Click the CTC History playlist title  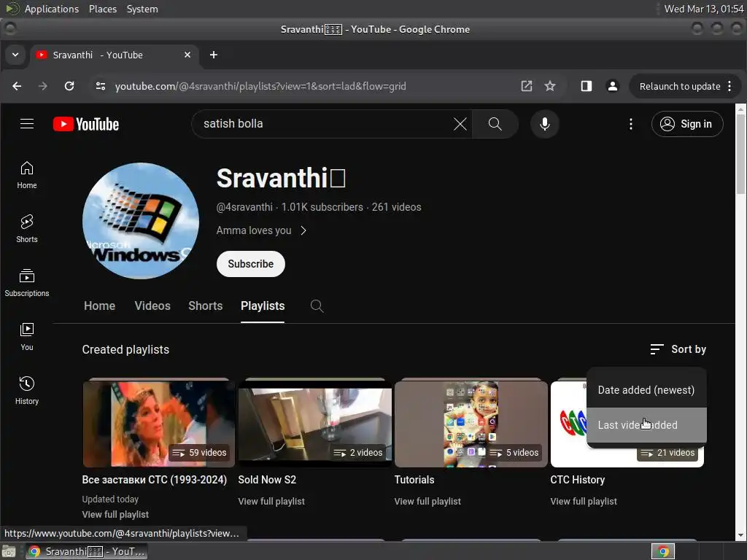click(578, 480)
